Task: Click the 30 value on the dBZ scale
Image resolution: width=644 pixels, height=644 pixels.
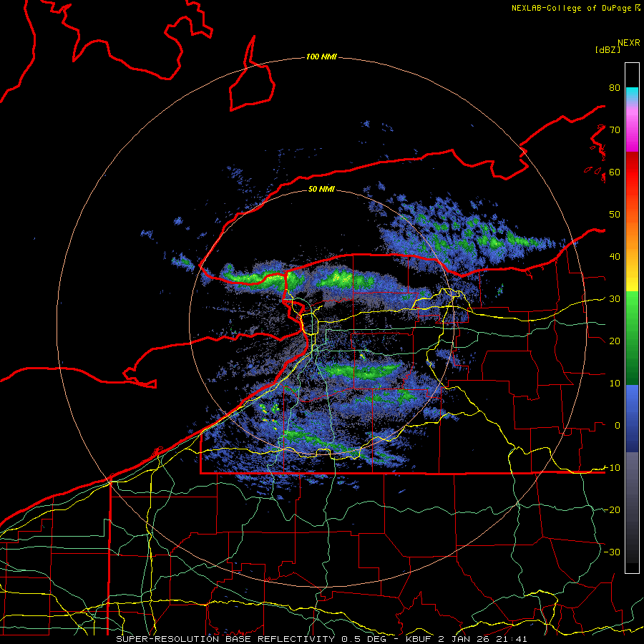Action: click(615, 299)
